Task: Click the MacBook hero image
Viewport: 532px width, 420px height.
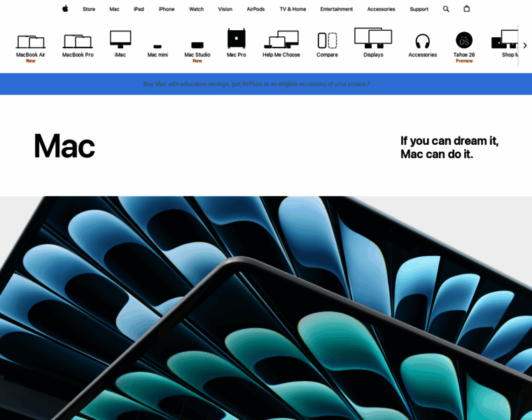Action: 266,308
